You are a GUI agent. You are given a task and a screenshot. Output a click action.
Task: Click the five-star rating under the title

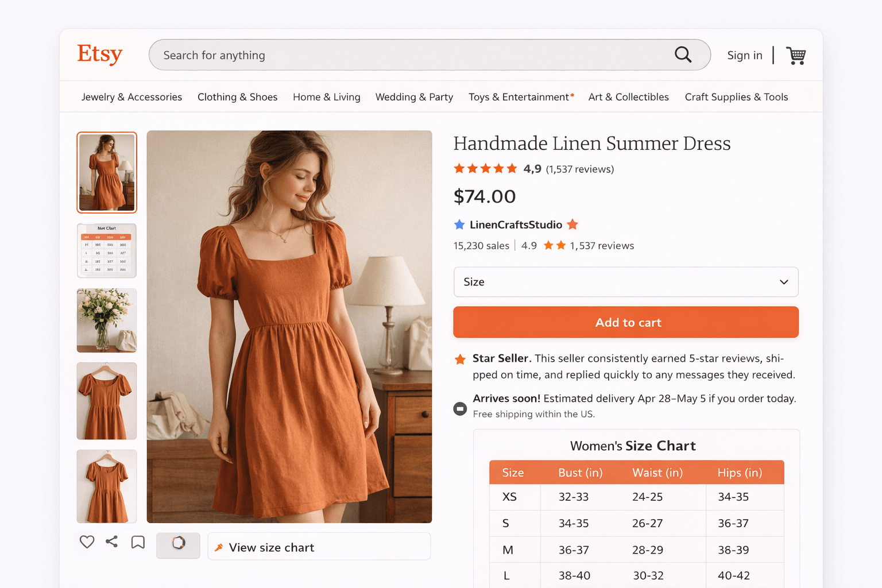[485, 169]
